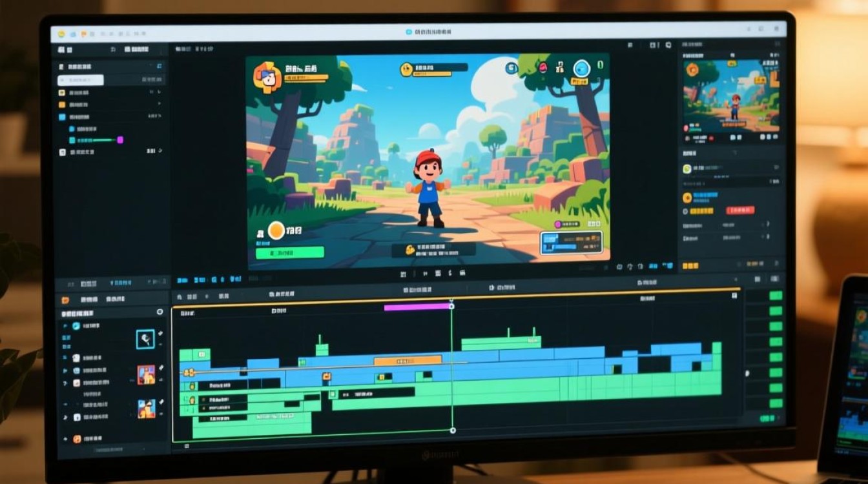Click the orange circle above the preview's green button

[276, 230]
